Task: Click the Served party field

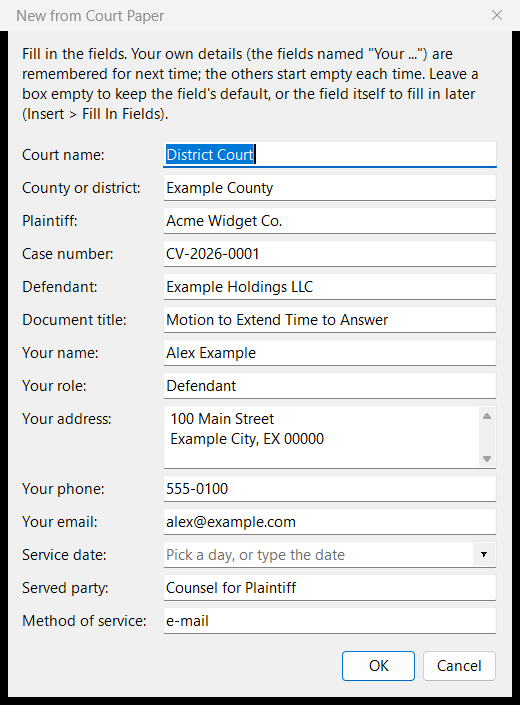Action: (x=329, y=588)
